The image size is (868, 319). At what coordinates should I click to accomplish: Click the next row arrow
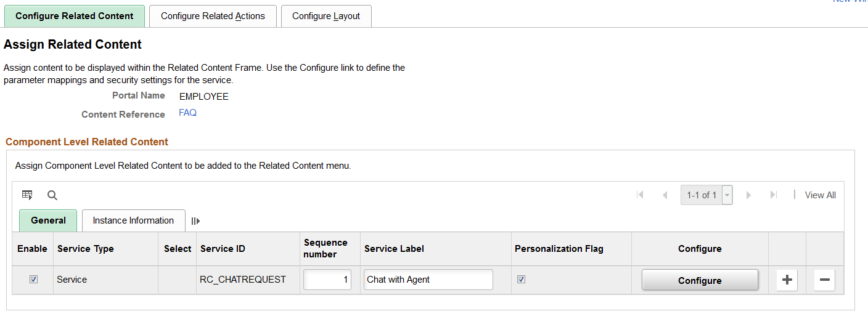748,195
